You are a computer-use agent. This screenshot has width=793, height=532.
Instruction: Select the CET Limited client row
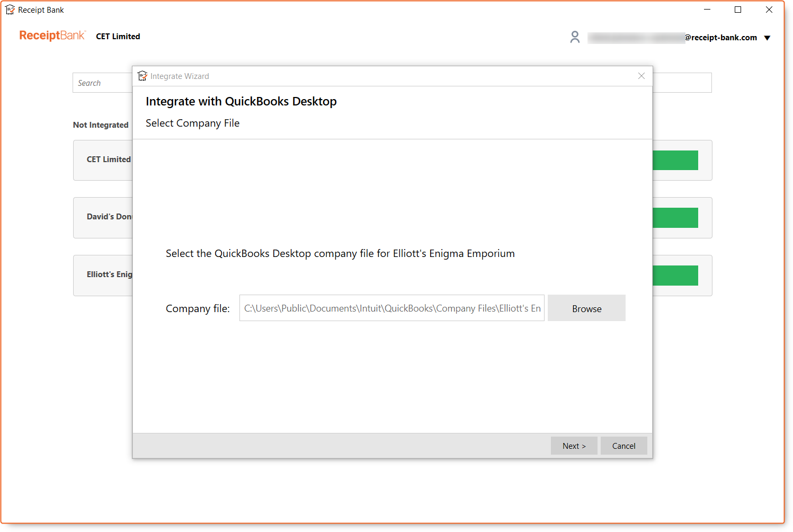pyautogui.click(x=103, y=160)
